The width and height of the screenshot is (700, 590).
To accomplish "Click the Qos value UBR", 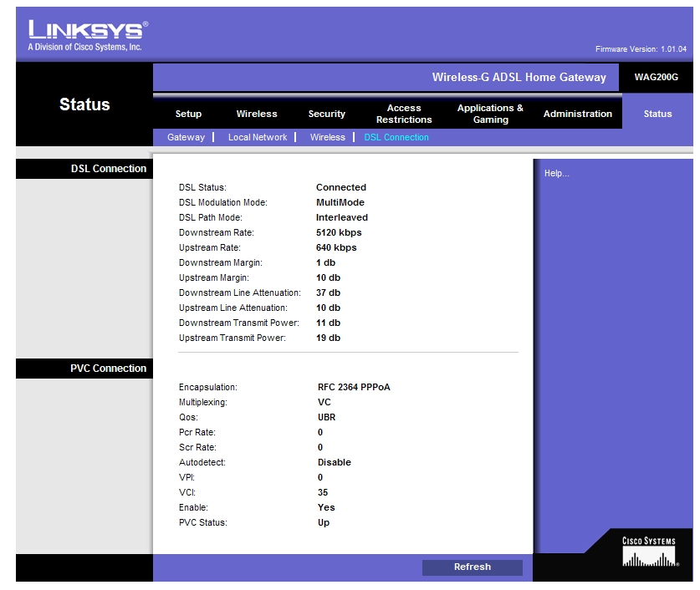I will pos(327,417).
